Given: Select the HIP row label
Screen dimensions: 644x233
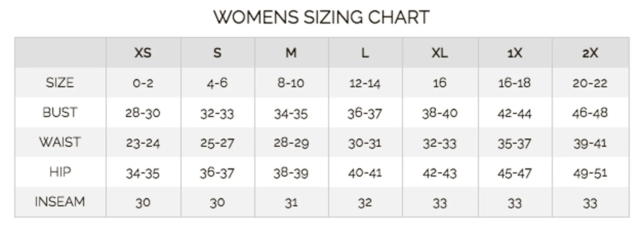Looking at the screenshot, I should 60,172.
